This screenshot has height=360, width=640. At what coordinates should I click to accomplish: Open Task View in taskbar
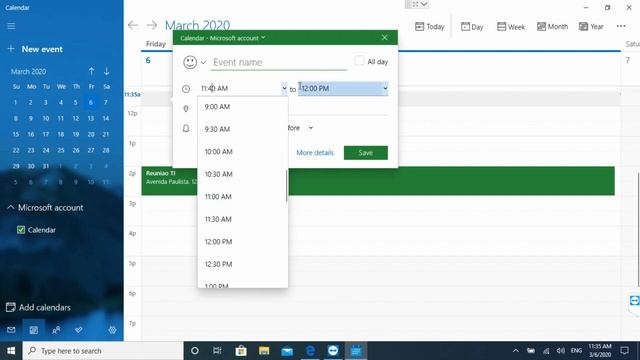coord(217,351)
